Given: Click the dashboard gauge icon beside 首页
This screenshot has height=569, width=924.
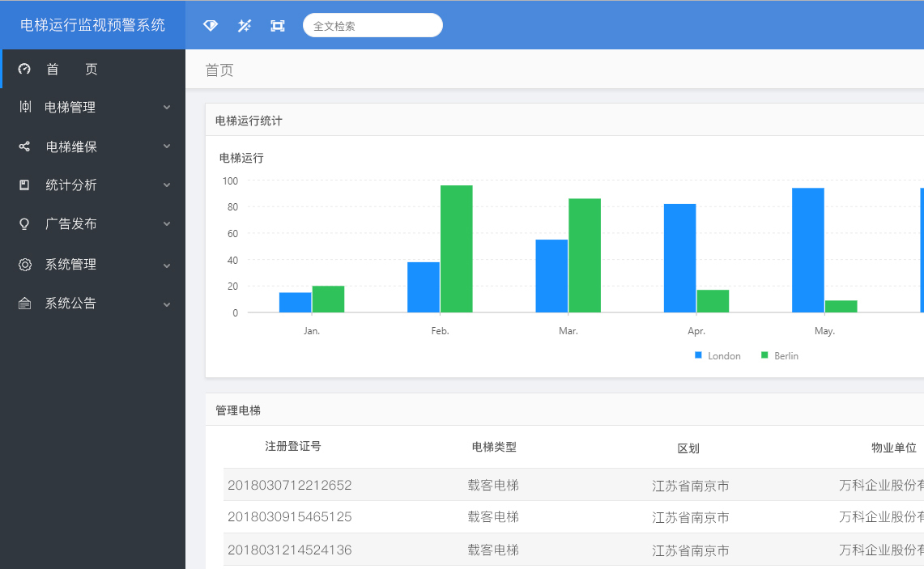Looking at the screenshot, I should 24,70.
